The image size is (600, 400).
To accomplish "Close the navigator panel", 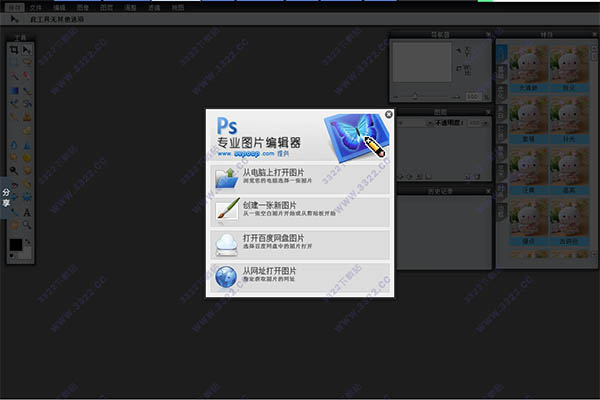I will click(x=488, y=34).
